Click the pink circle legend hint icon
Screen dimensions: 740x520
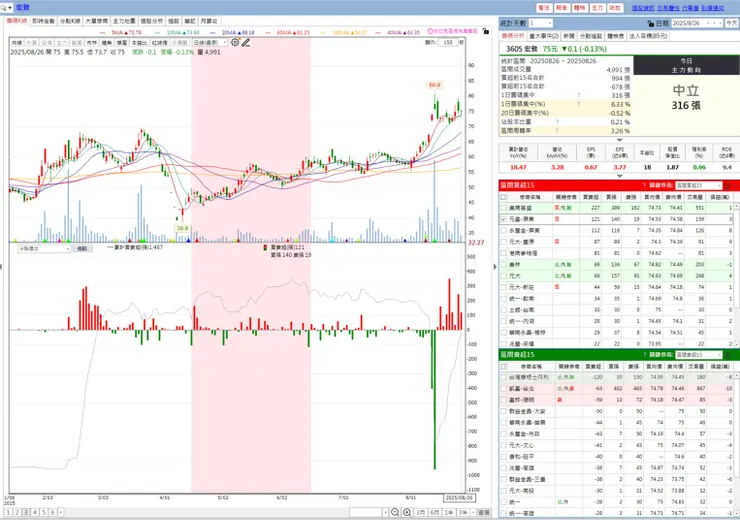[x=430, y=31]
